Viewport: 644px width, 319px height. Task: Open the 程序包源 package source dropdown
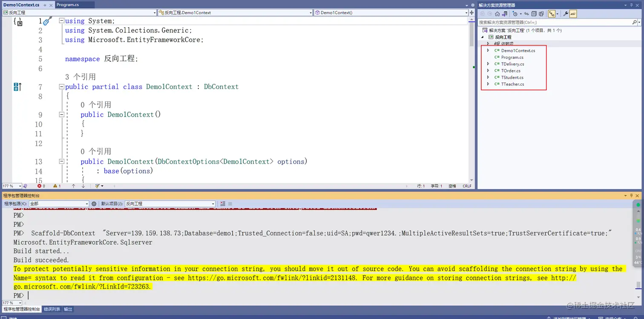[x=59, y=204]
